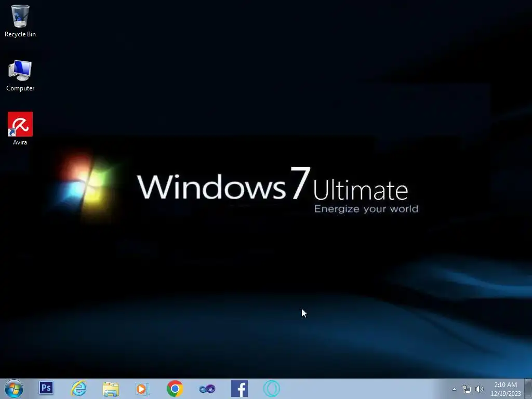
Task: Click the clock showing 2:10 AM
Action: tap(505, 385)
